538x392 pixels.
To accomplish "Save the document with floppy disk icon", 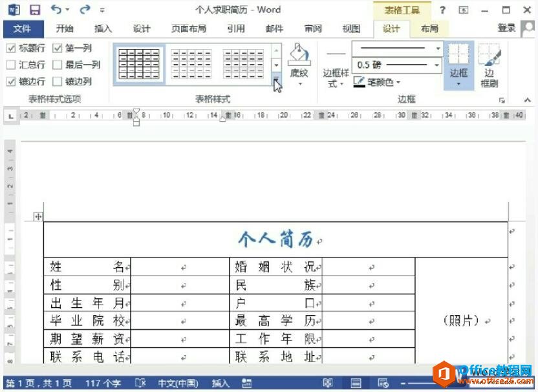I will [35, 10].
